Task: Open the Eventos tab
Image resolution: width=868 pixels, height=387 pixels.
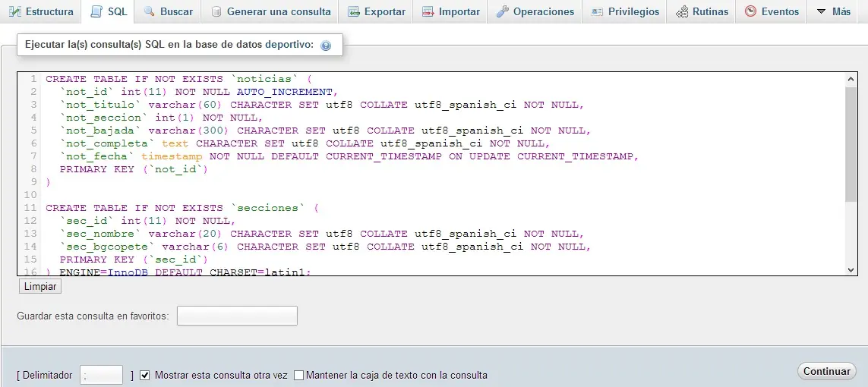Action: click(x=772, y=11)
